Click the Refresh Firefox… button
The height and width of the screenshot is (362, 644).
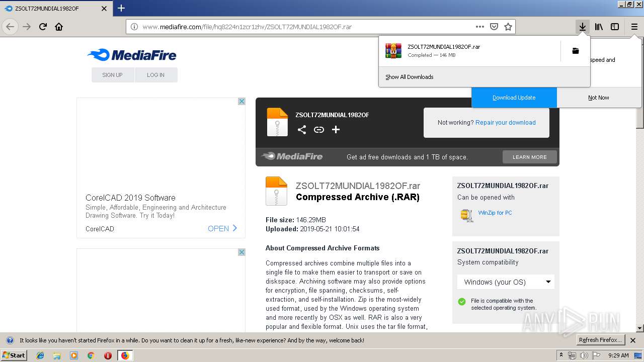(601, 340)
